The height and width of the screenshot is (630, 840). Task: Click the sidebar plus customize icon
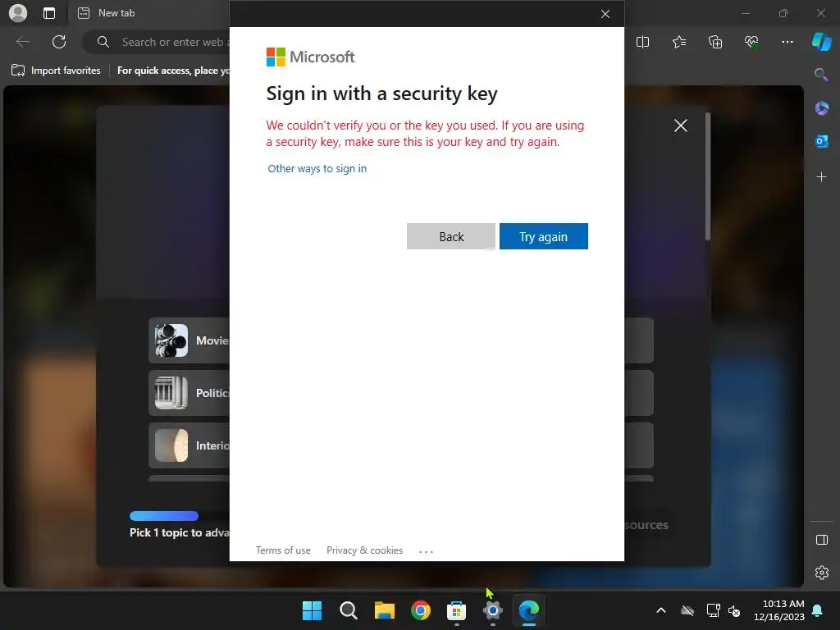point(821,177)
